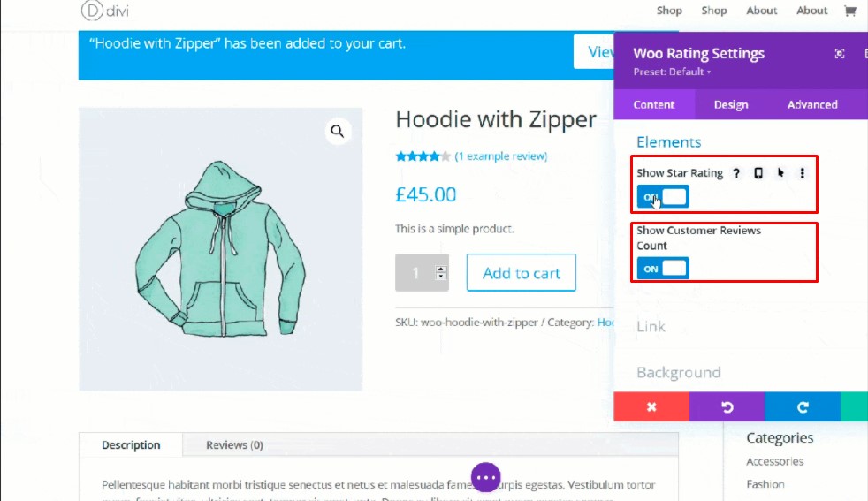Click the hover cursor icon beside Star Rating
This screenshot has height=501, width=868.
point(780,173)
